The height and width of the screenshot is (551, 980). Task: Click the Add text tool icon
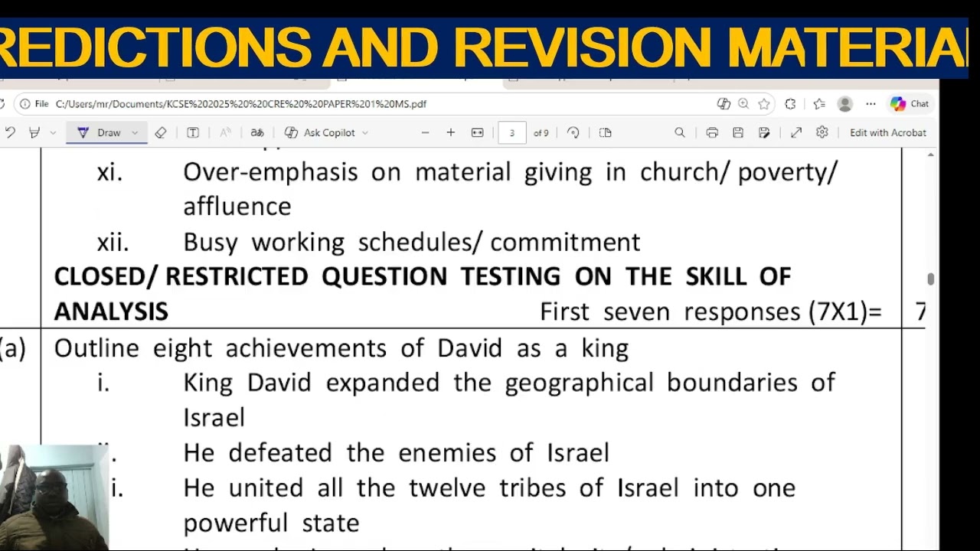point(193,132)
